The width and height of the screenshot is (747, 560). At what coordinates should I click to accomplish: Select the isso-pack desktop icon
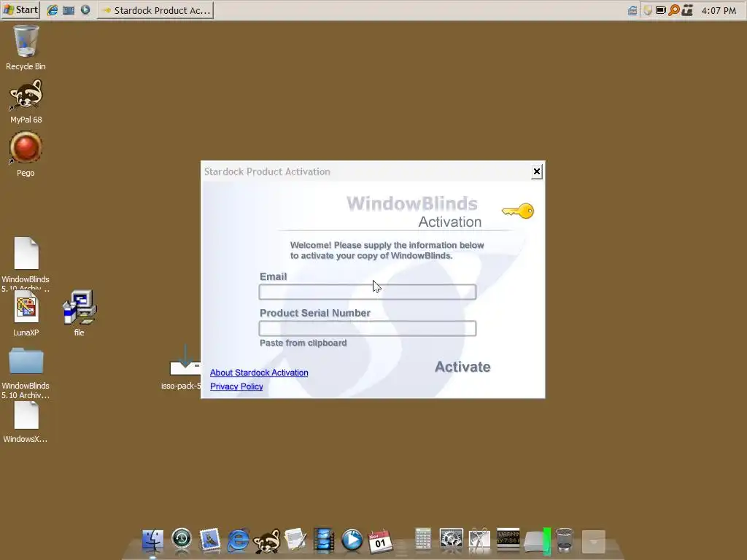[x=183, y=368]
